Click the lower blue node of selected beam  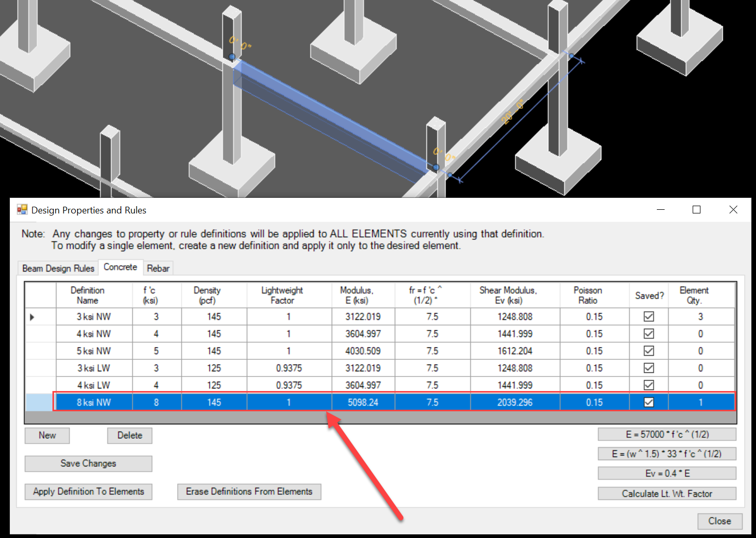pyautogui.click(x=436, y=167)
